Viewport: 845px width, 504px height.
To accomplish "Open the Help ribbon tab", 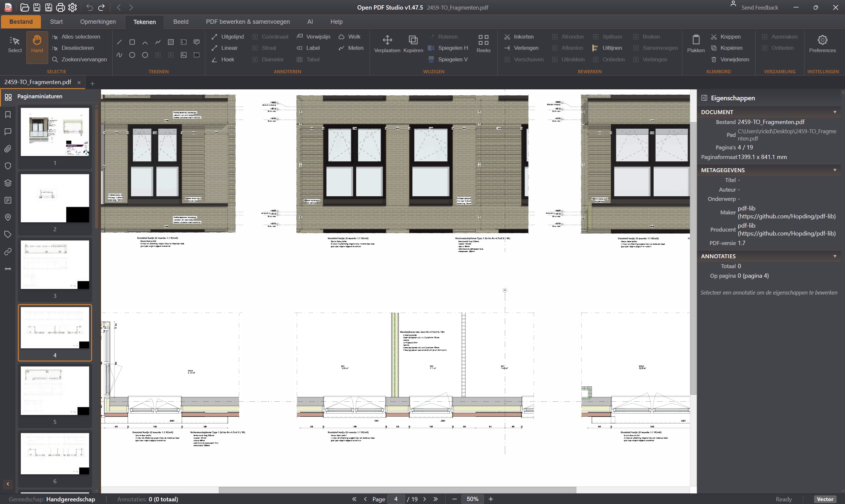I will click(x=336, y=22).
